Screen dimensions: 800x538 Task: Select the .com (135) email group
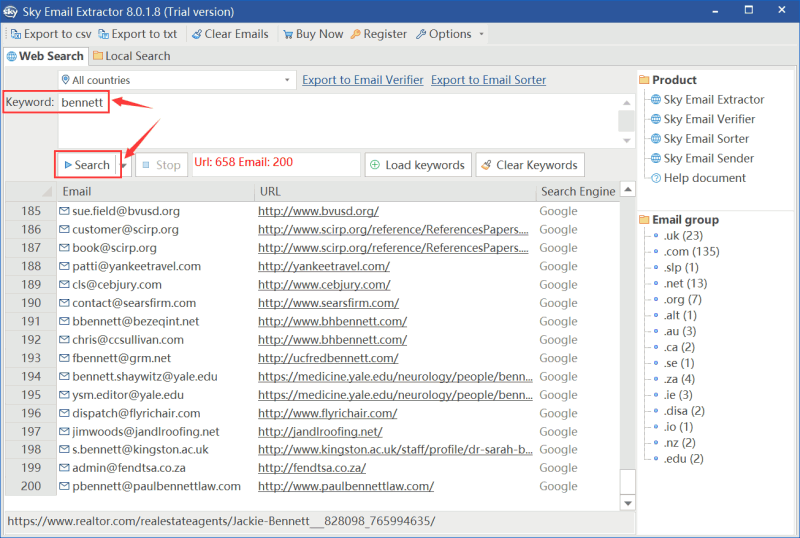[x=691, y=252]
